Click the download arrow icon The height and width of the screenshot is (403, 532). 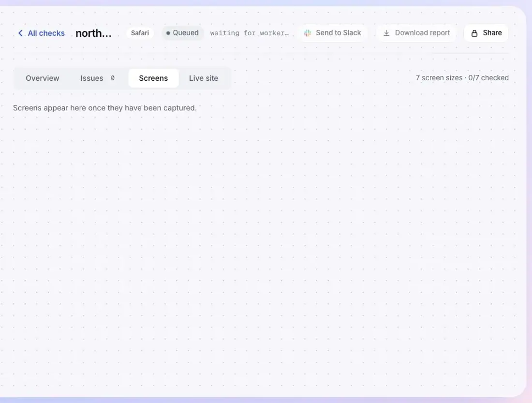tap(386, 33)
